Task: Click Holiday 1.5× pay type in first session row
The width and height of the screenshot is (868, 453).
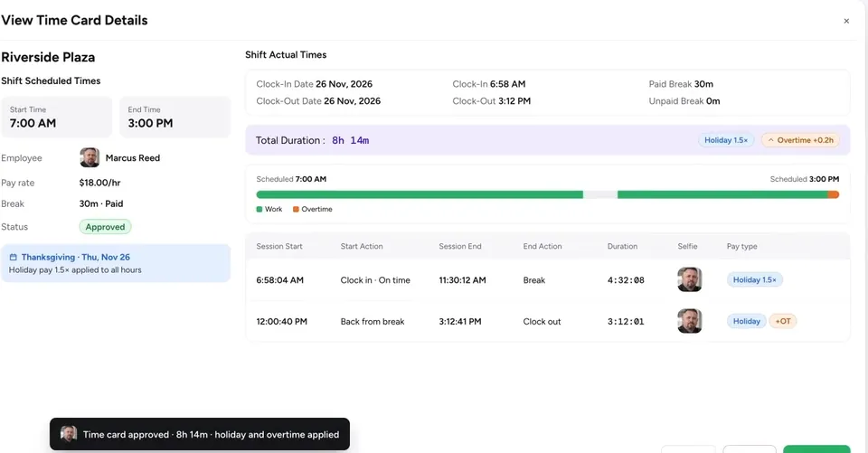Action: click(754, 279)
